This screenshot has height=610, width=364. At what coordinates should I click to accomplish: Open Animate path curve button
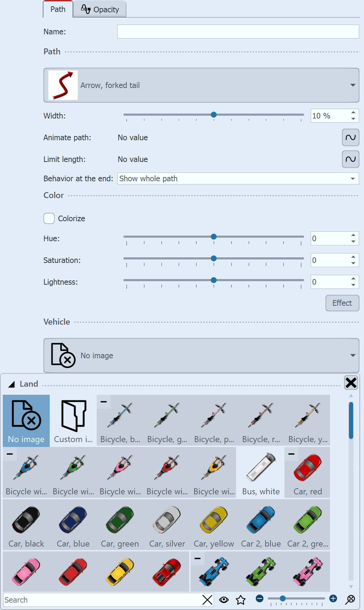[x=350, y=137]
